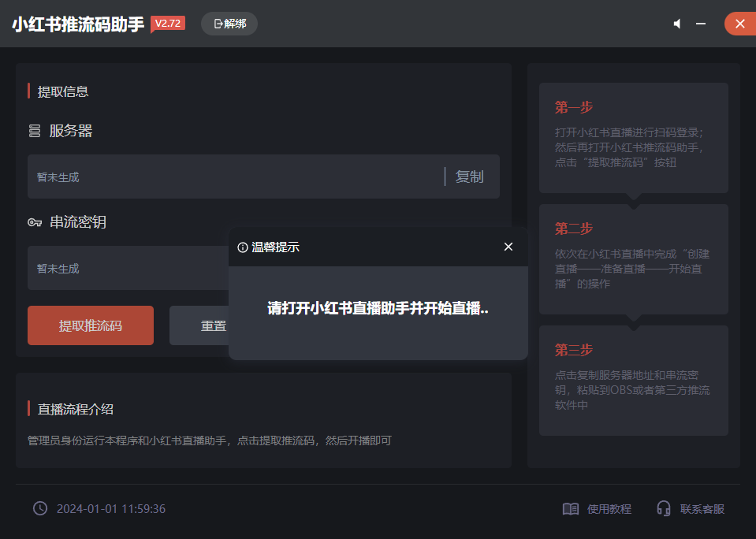Select the 第三步 instruction card
The width and height of the screenshot is (756, 539).
634,380
